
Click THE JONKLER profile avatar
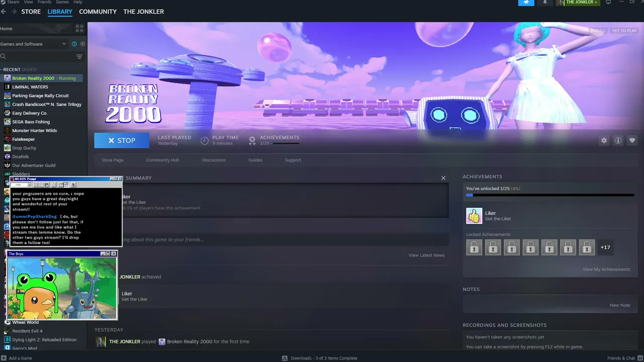[560, 3]
